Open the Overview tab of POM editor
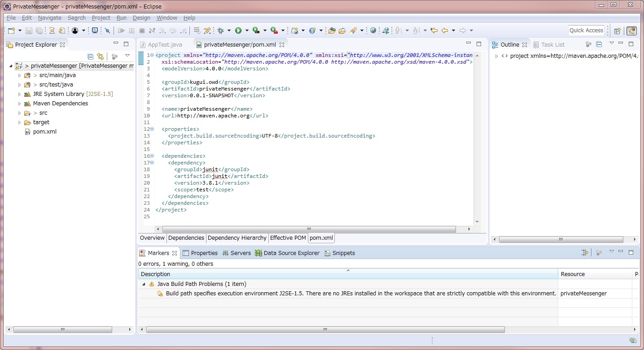The image size is (644, 350). point(153,238)
